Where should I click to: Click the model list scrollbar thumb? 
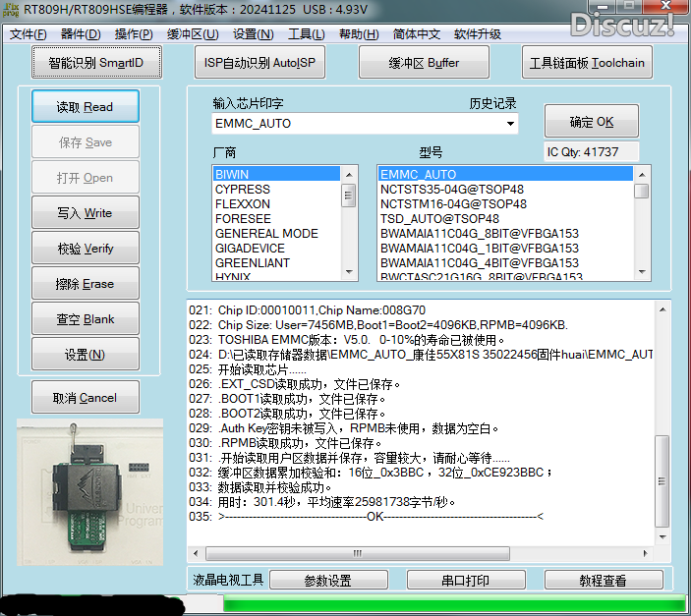(x=642, y=191)
